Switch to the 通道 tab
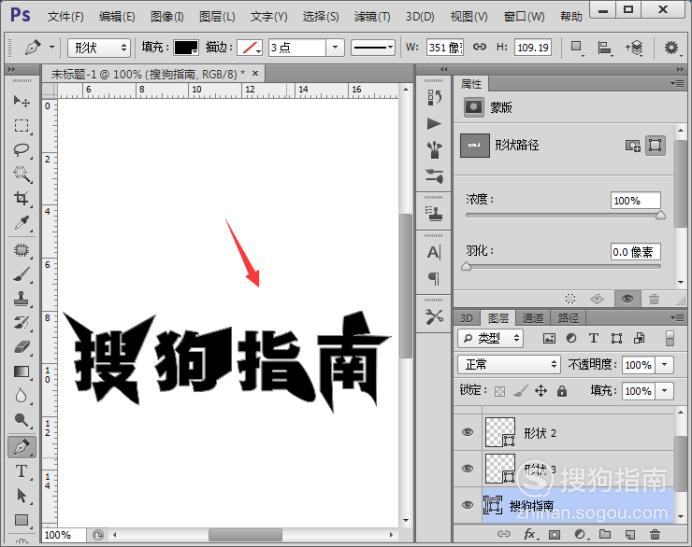The width and height of the screenshot is (692, 547). click(533, 318)
